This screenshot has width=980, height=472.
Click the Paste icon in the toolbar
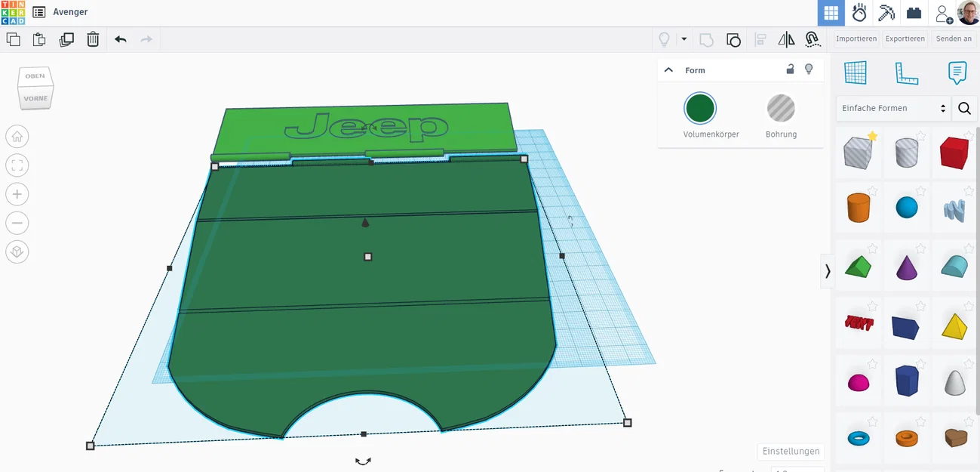click(39, 39)
